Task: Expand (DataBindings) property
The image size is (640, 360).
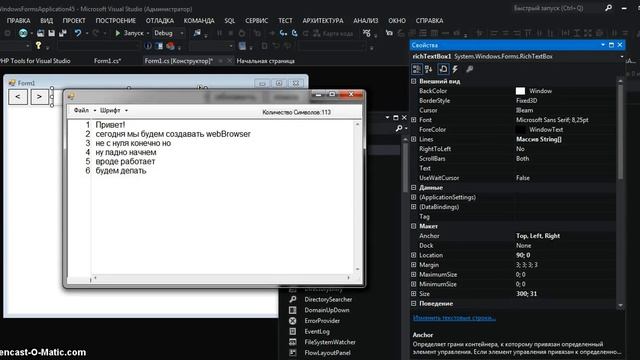Action: click(413, 207)
